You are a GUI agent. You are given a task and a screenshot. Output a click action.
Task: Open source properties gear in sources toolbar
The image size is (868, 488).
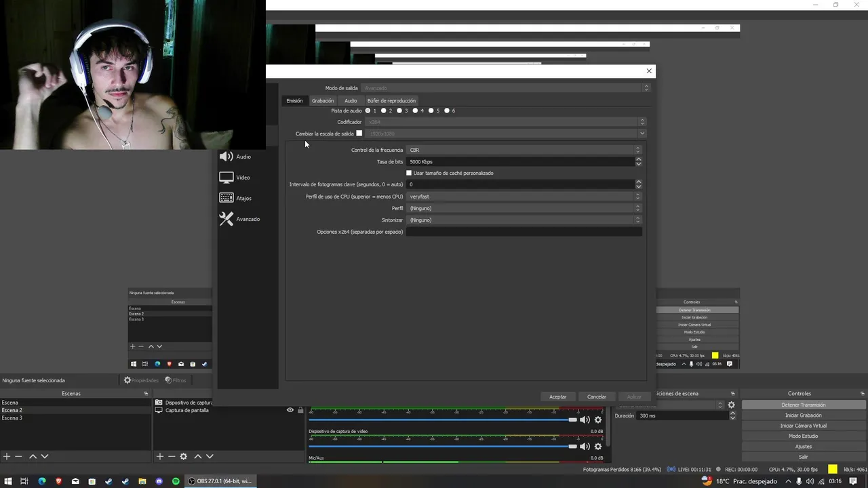[183, 457]
